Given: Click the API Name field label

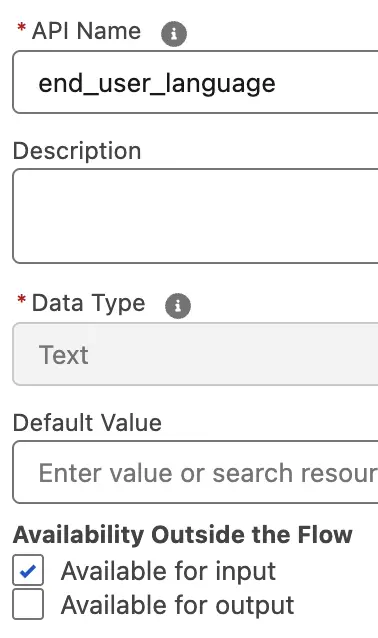Looking at the screenshot, I should click(x=87, y=31).
